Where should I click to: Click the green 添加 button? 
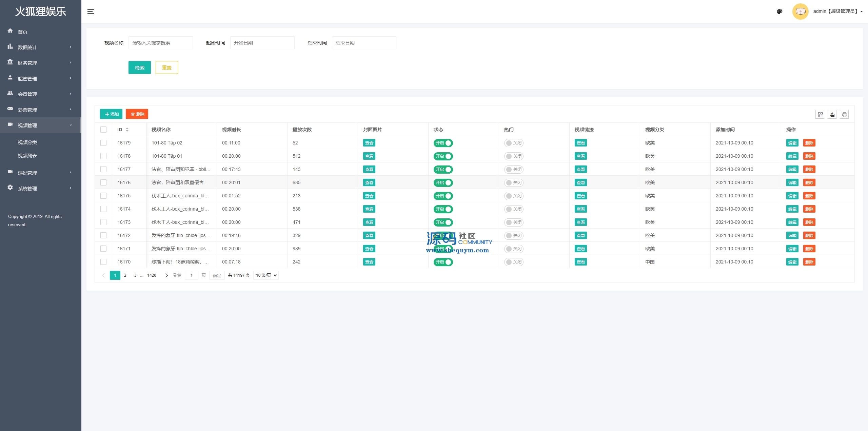point(111,114)
